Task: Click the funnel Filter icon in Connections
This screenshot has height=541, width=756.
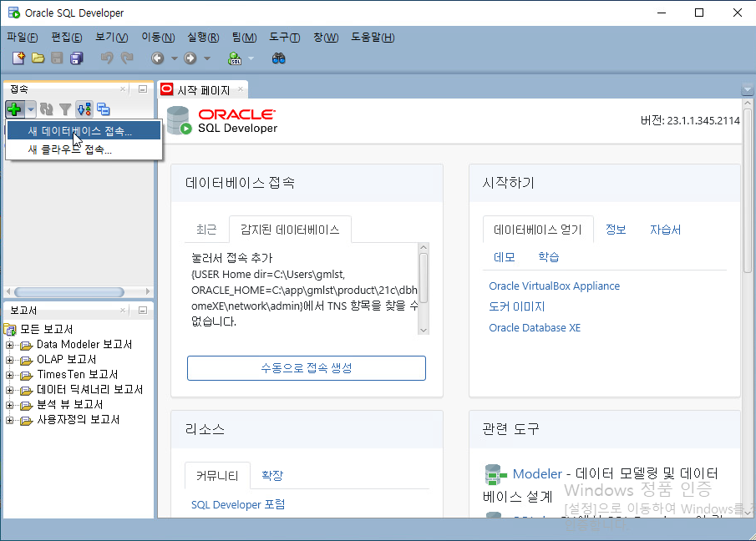Action: click(65, 109)
